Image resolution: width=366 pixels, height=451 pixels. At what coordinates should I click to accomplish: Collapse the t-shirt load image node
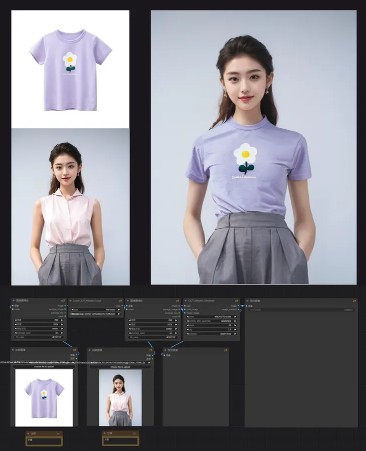pyautogui.click(x=13, y=350)
